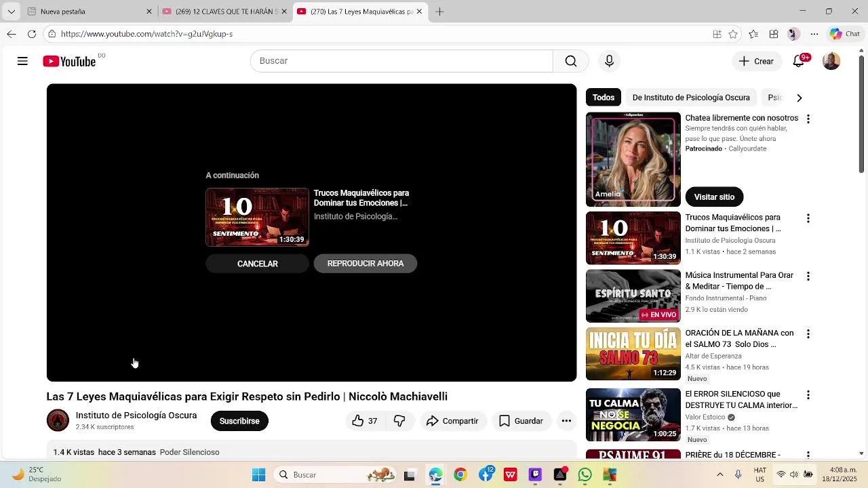Click REPRODUCIR AHORA button
868x488 pixels.
366,264
